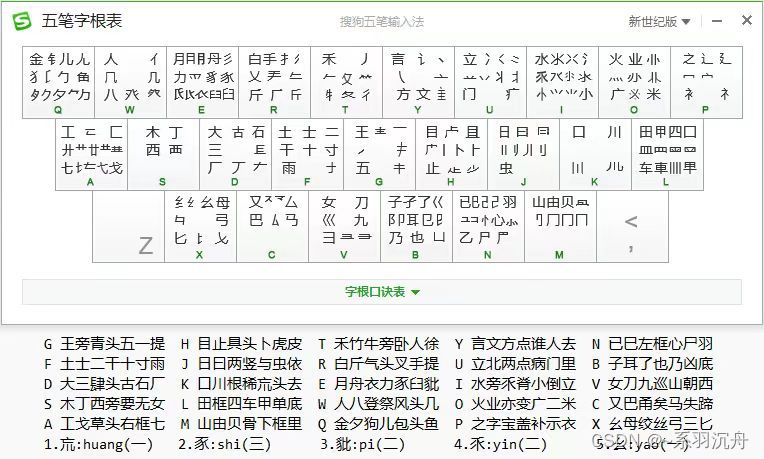The width and height of the screenshot is (764, 459).
Task: Select the V key with 女 radicals
Action: pyautogui.click(x=344, y=227)
